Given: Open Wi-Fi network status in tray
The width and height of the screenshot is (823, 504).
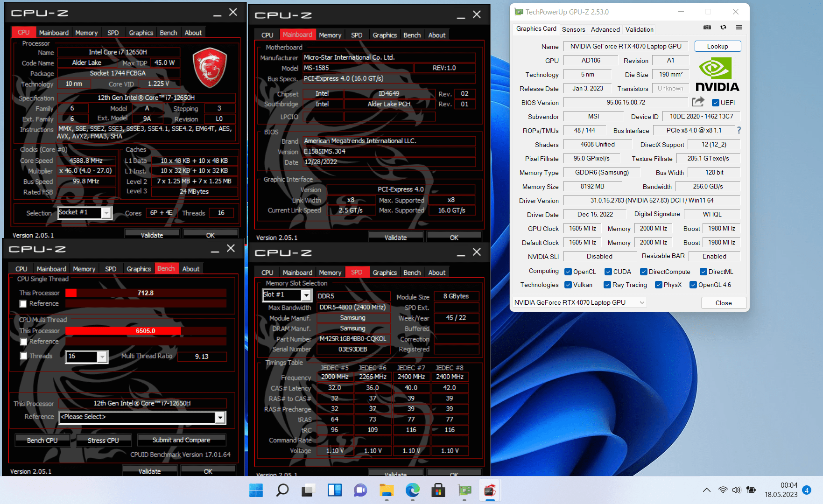Looking at the screenshot, I should [723, 490].
